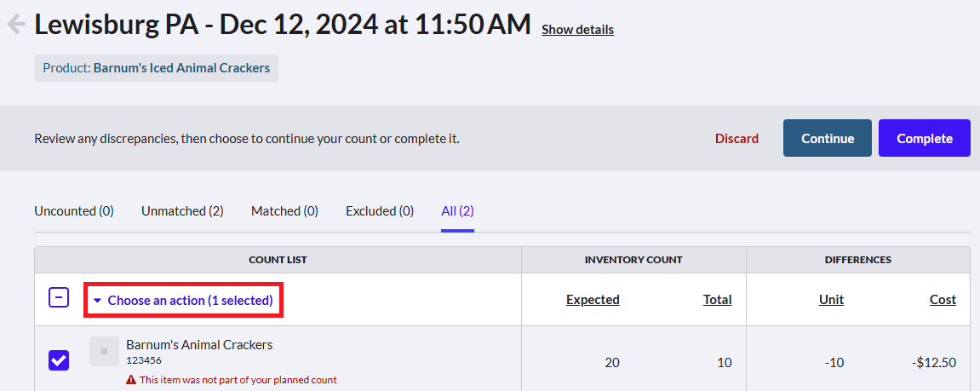Open Barnum's Iced Animal Crackers product link
The width and height of the screenshot is (980, 391).
pos(182,68)
